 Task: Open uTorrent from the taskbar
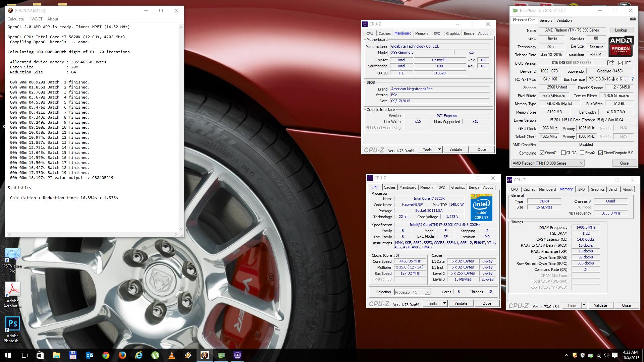click(155, 355)
